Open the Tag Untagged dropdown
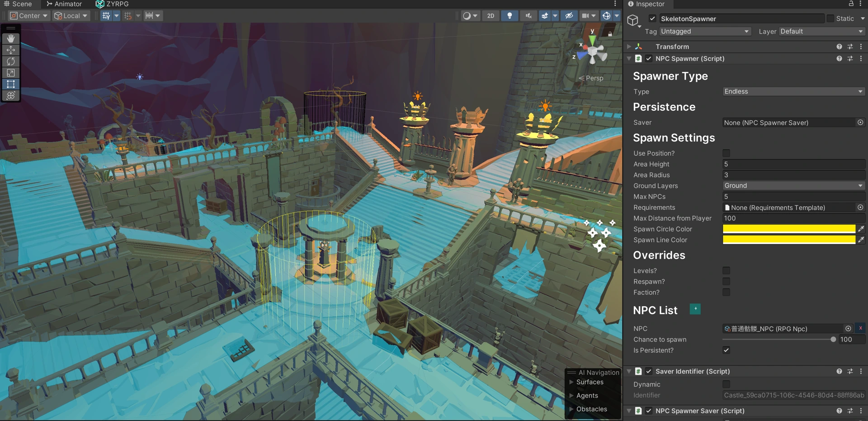Image resolution: width=868 pixels, height=421 pixels. tap(705, 31)
